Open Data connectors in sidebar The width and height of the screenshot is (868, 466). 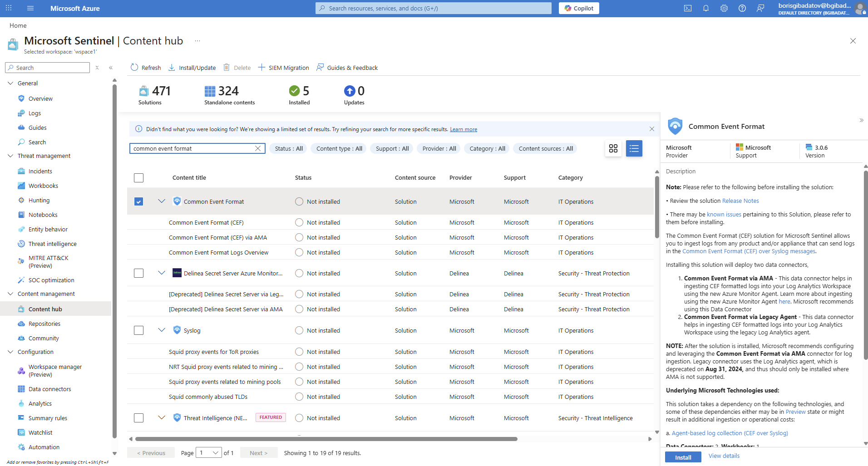pos(49,389)
